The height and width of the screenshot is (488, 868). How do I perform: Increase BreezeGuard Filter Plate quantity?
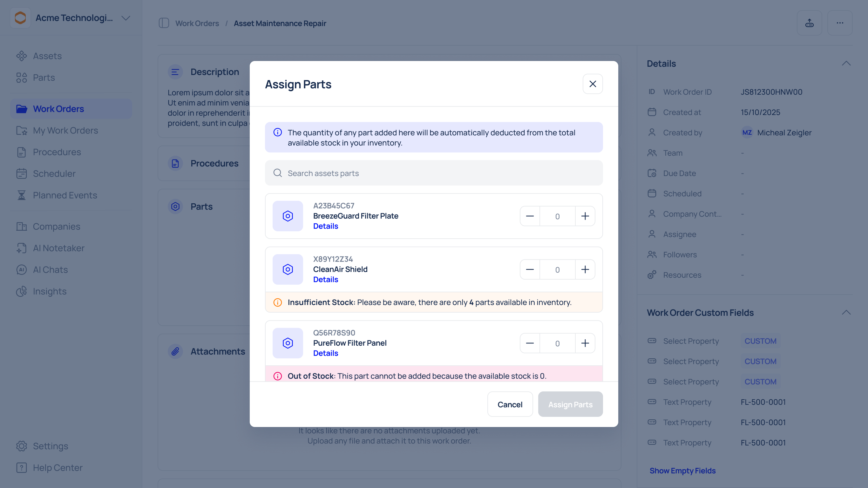click(585, 216)
